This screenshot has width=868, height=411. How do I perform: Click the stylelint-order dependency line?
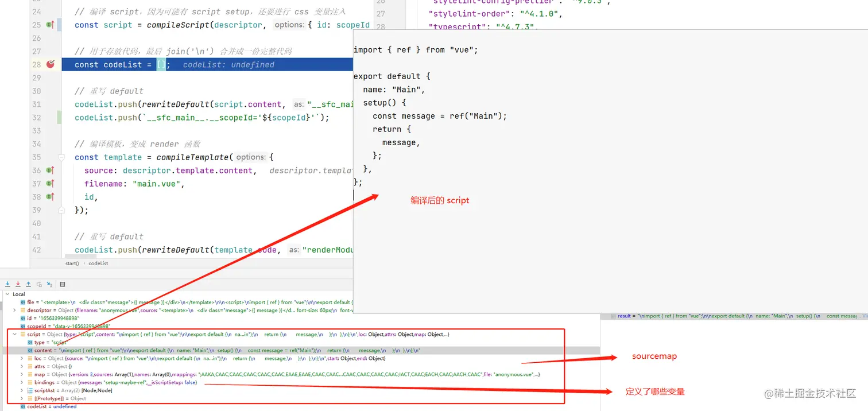pos(496,14)
